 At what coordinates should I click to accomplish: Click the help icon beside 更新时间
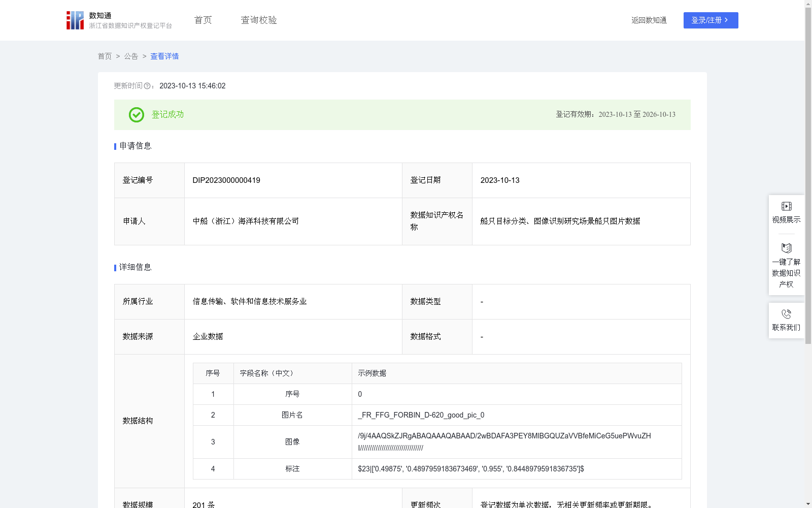147,86
